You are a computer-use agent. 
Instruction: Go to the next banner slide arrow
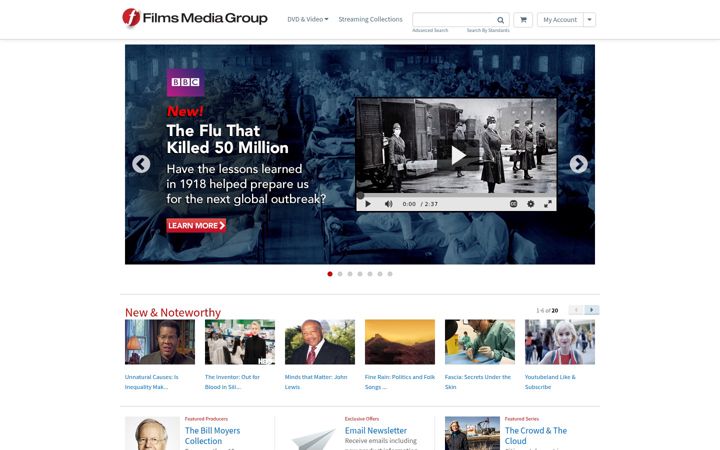coord(579,164)
